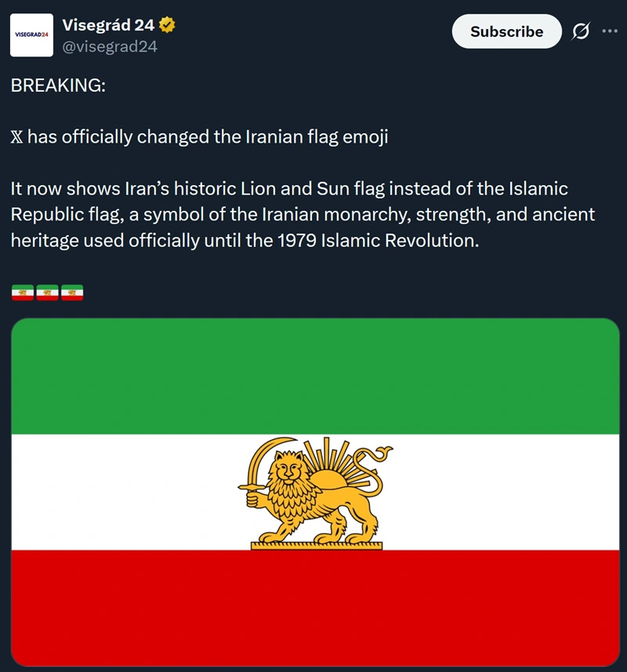Click the 𝕏 logo character in the tweet
The image size is (627, 672).
coord(17,137)
